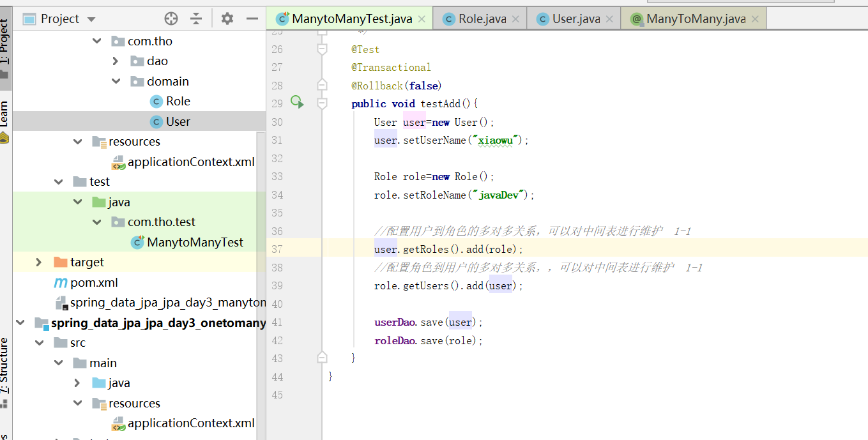Collapse the test folder

click(x=58, y=181)
